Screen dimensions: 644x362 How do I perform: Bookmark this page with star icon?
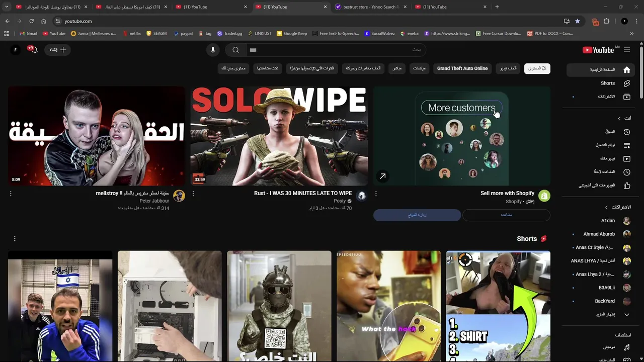[x=578, y=21]
